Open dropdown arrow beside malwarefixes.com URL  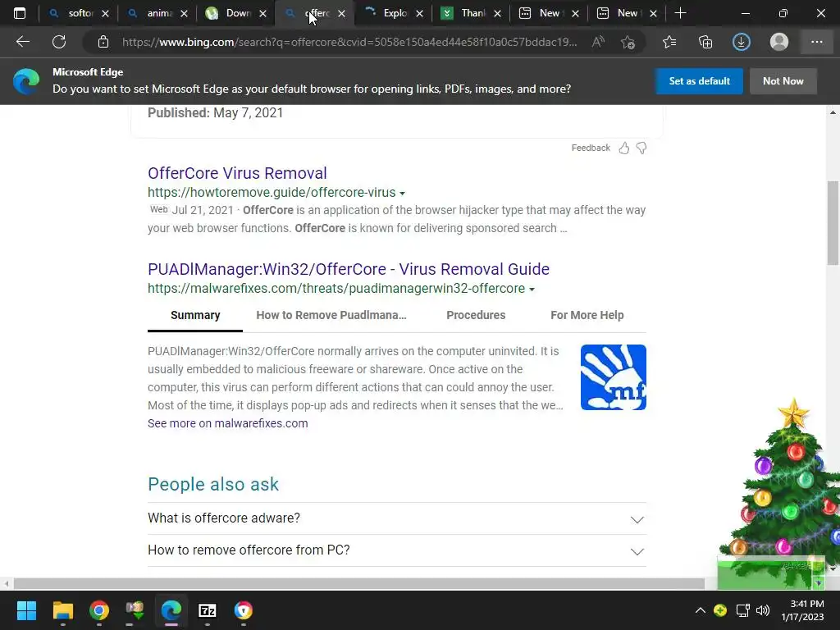tap(532, 290)
